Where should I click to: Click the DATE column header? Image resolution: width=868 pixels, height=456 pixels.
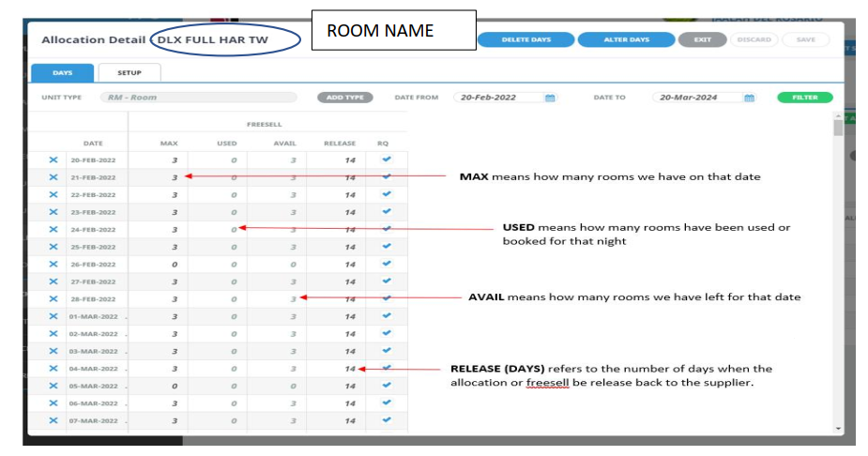pyautogui.click(x=93, y=144)
